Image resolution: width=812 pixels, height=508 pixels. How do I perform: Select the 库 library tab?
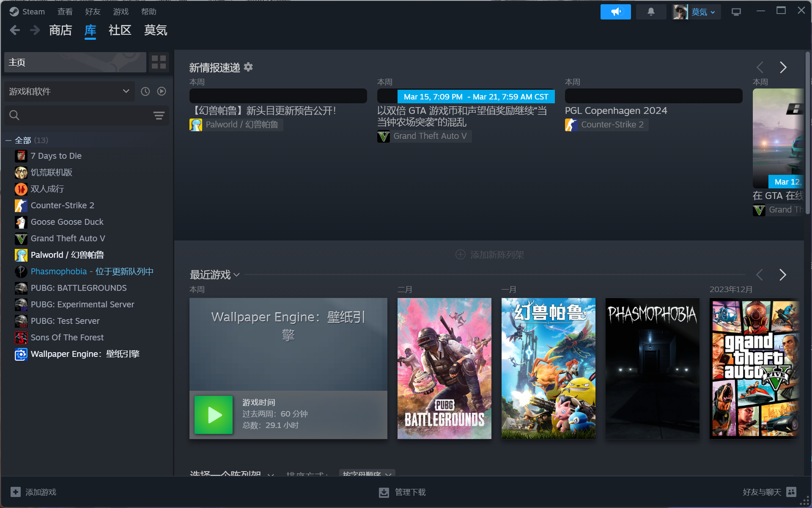coord(90,30)
